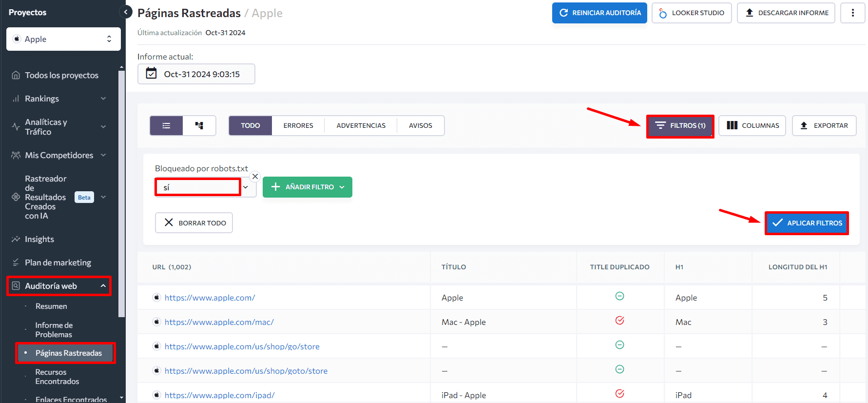Open Looker Studio button
The height and width of the screenshot is (403, 868).
click(x=692, y=13)
